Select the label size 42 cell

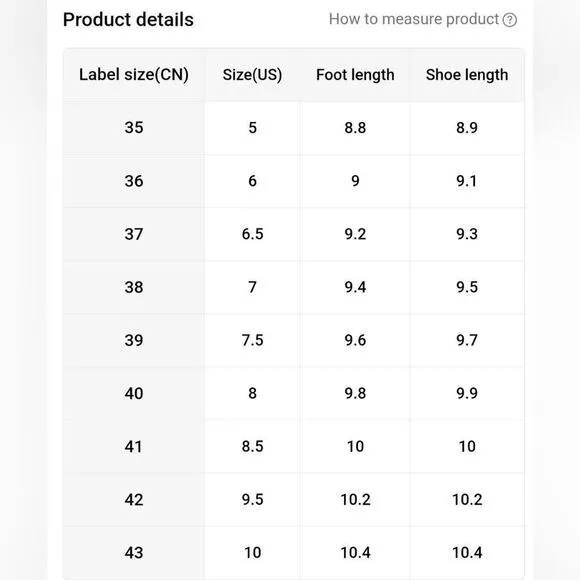[134, 500]
